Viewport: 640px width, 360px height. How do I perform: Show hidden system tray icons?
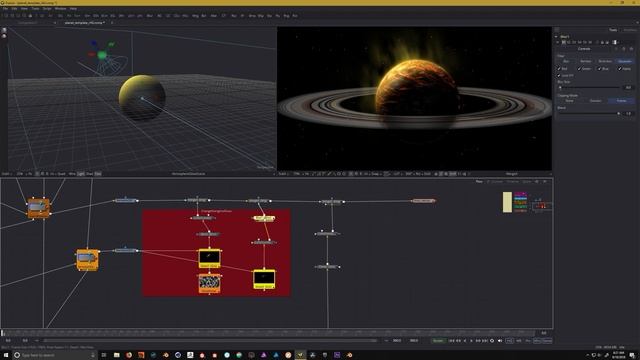tap(587, 355)
